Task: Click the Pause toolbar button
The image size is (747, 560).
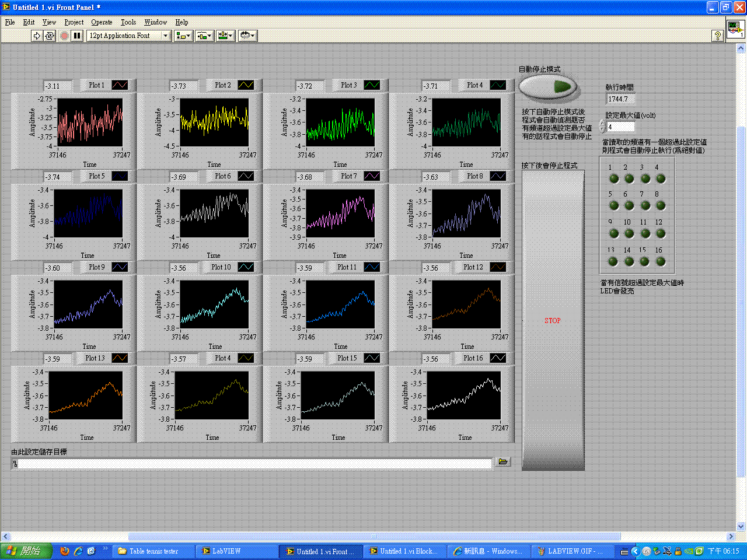Action: [x=76, y=36]
